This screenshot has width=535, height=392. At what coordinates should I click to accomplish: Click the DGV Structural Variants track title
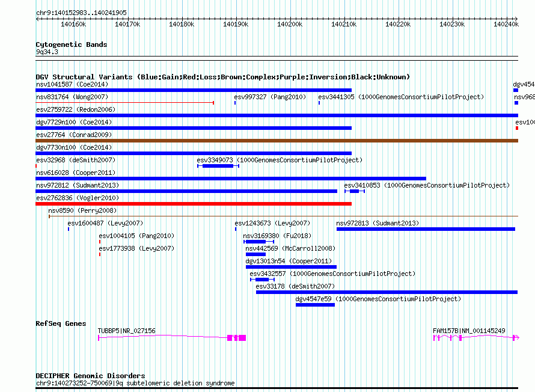[222, 77]
